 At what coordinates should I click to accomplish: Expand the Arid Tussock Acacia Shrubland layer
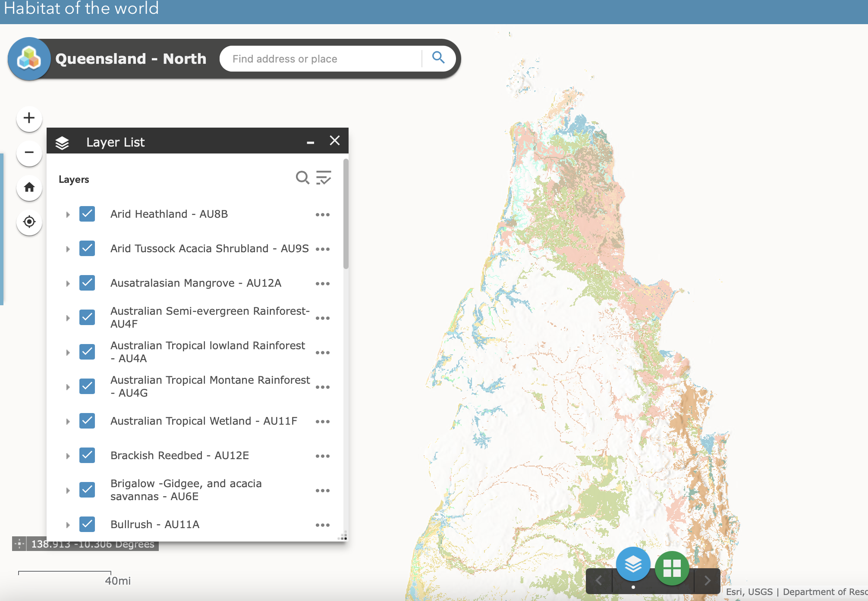click(68, 249)
